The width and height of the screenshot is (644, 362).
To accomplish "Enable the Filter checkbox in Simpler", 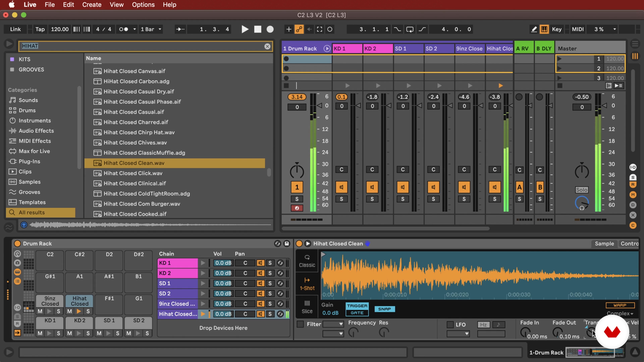I will 300,324.
